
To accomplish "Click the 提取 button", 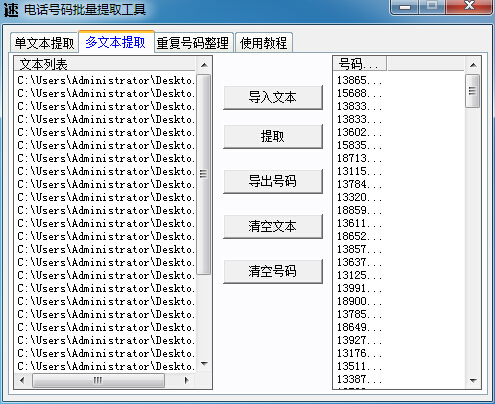I will point(273,136).
